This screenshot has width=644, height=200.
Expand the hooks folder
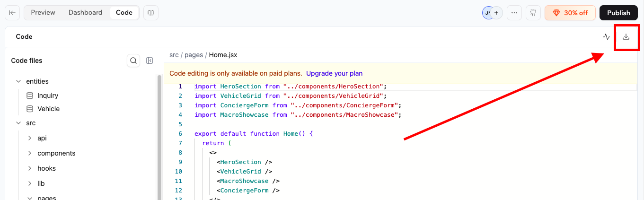pyautogui.click(x=30, y=168)
